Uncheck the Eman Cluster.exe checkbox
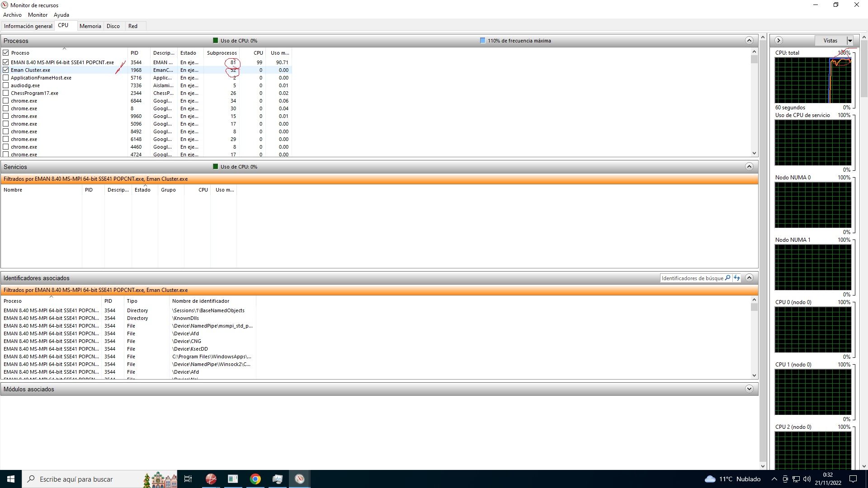Viewport: 868px width, 488px height. 6,70
